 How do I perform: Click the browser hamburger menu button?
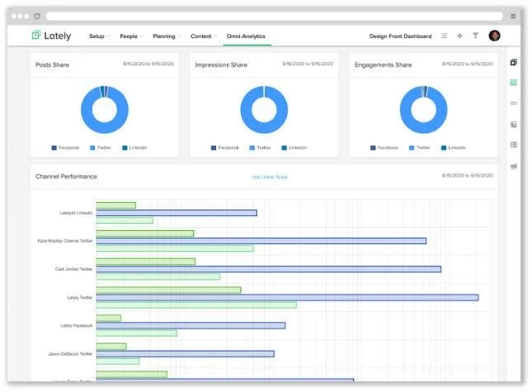(x=513, y=16)
